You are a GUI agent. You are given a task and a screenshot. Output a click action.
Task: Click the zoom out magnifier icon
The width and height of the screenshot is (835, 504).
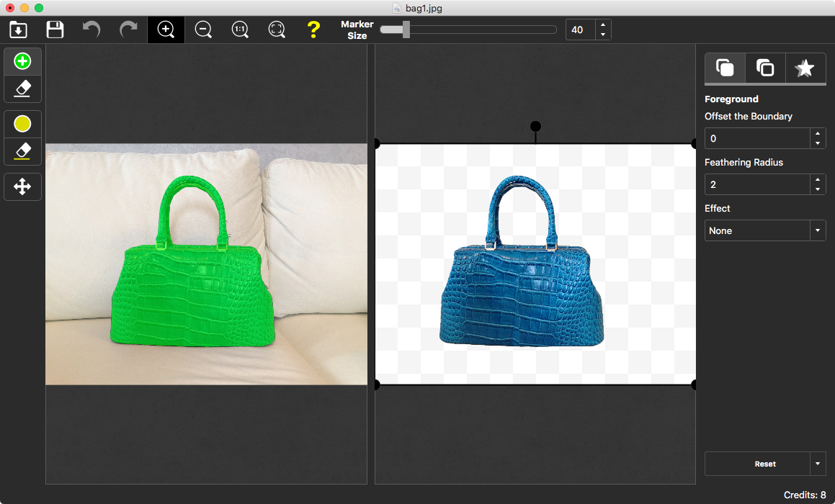pos(202,30)
